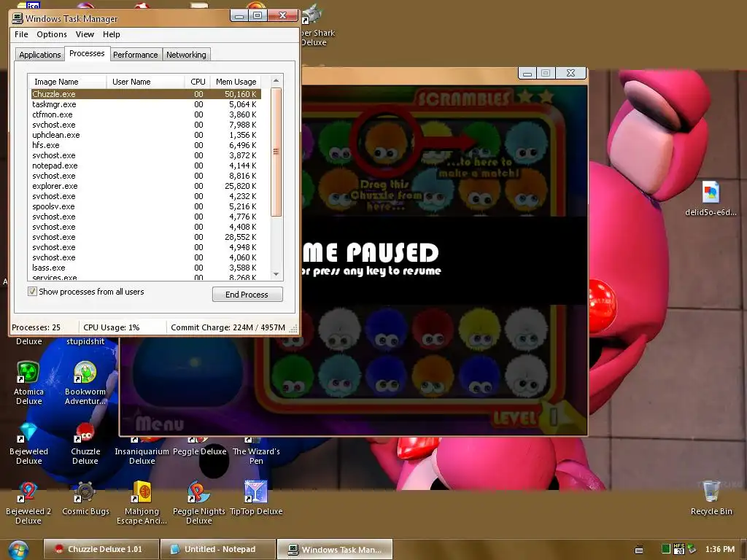
Task: Click the End Process button
Action: pos(247,295)
